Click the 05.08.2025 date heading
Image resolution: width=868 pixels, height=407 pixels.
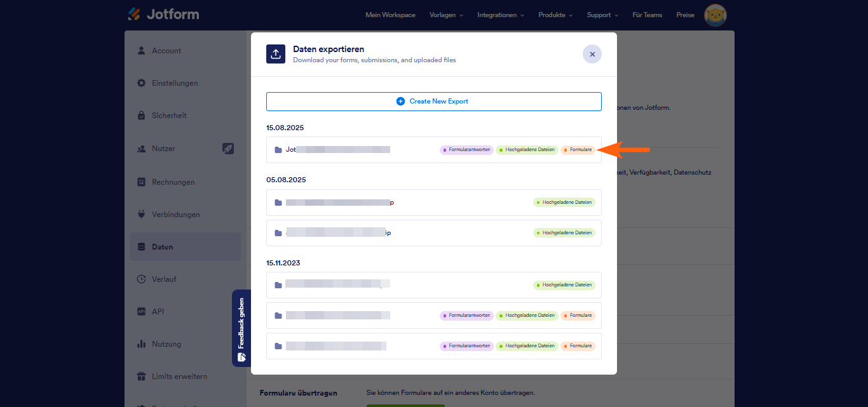(x=286, y=180)
